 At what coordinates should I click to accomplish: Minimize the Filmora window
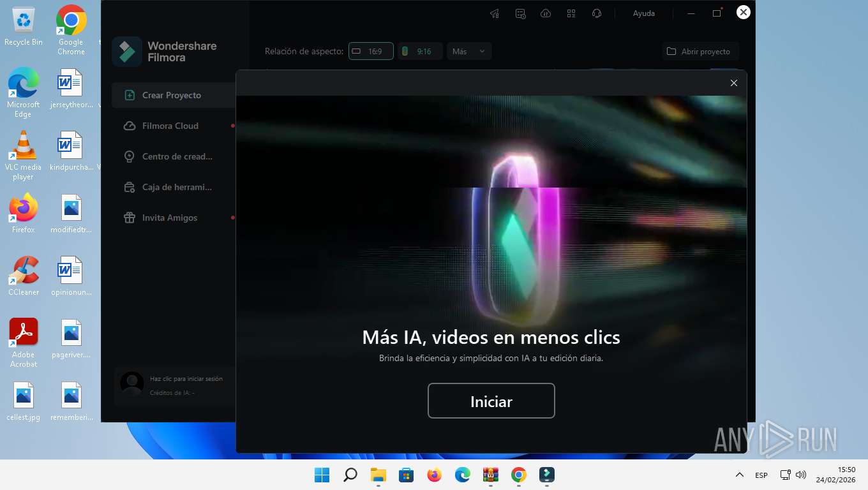(691, 13)
